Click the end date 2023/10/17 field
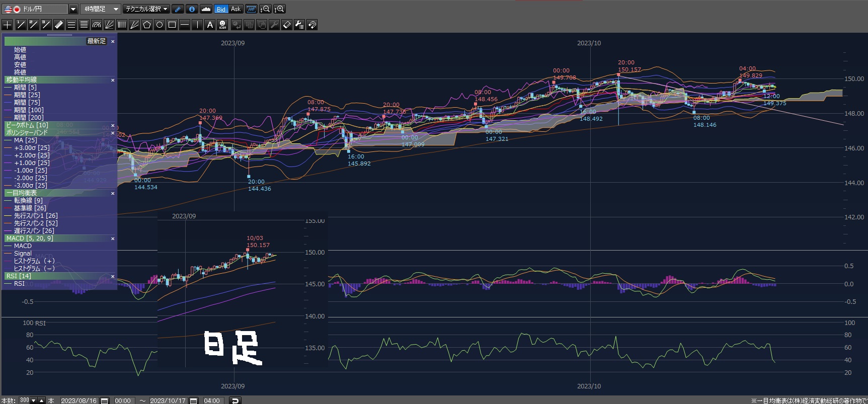The width and height of the screenshot is (868, 404). pyautogui.click(x=168, y=400)
